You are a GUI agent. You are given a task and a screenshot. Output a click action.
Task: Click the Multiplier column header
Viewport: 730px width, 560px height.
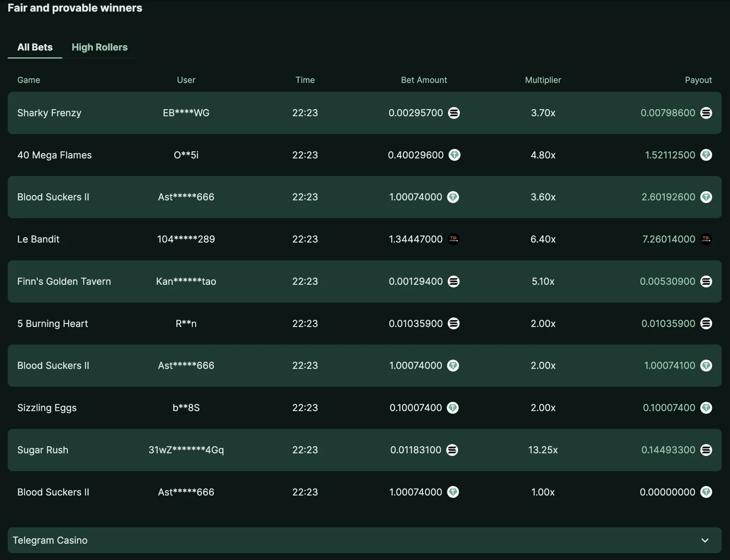click(543, 80)
